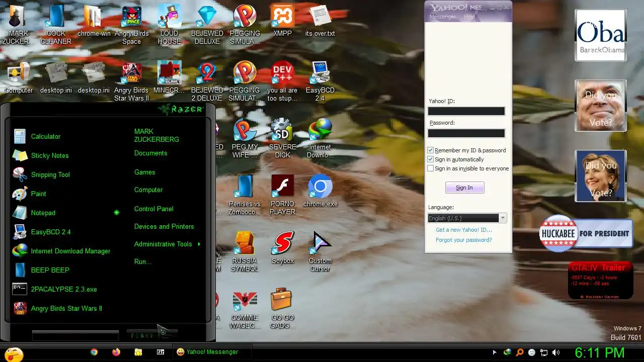This screenshot has width=644, height=362.
Task: Select the RUSSIA SYMBOL desktop icon
Action: click(x=245, y=252)
